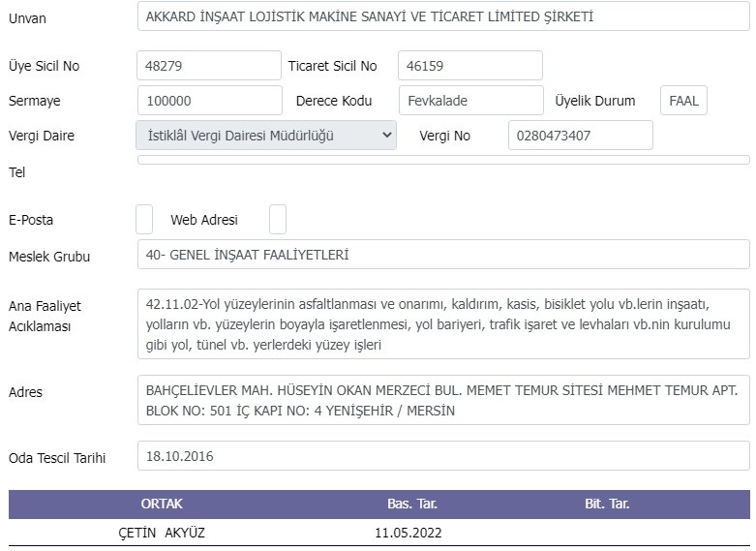Open the Vergi Daire dropdown

266,136
